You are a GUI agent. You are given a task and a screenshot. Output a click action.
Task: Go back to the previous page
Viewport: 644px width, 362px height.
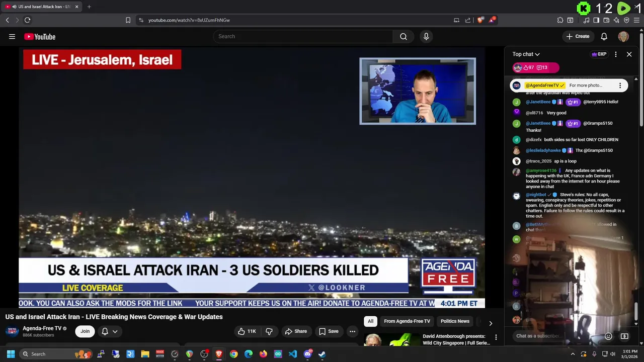[x=7, y=20]
